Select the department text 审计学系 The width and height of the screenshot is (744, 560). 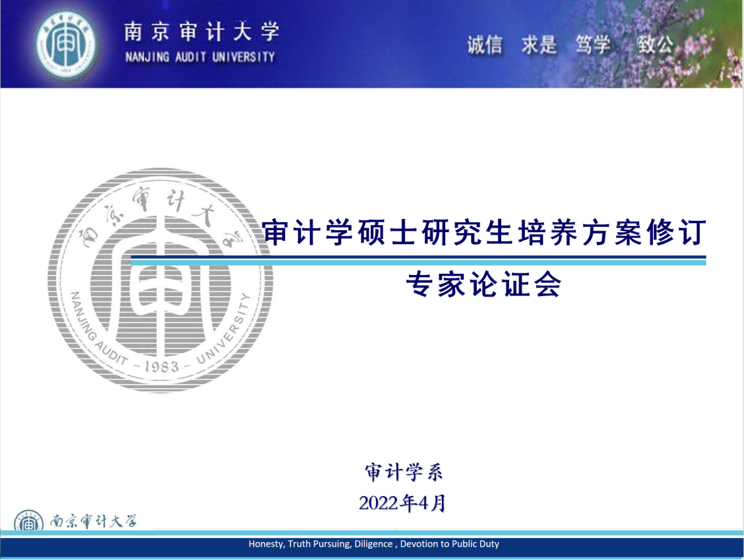(404, 472)
